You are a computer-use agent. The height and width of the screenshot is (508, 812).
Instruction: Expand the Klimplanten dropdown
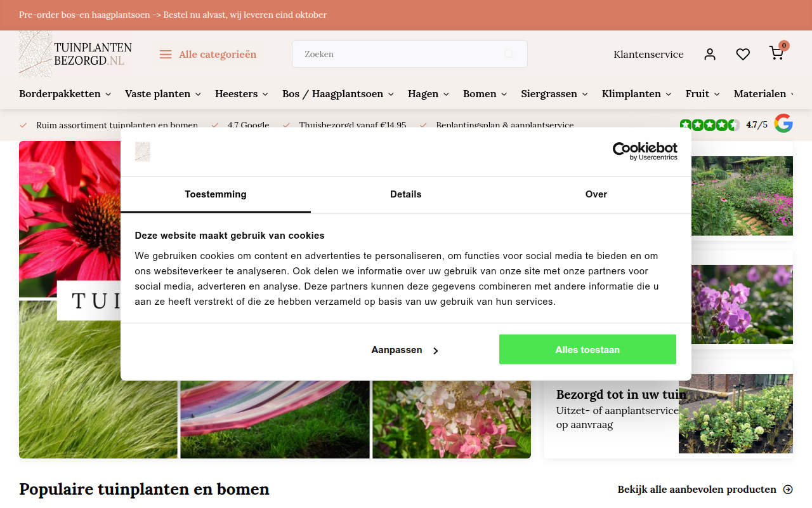tap(637, 94)
